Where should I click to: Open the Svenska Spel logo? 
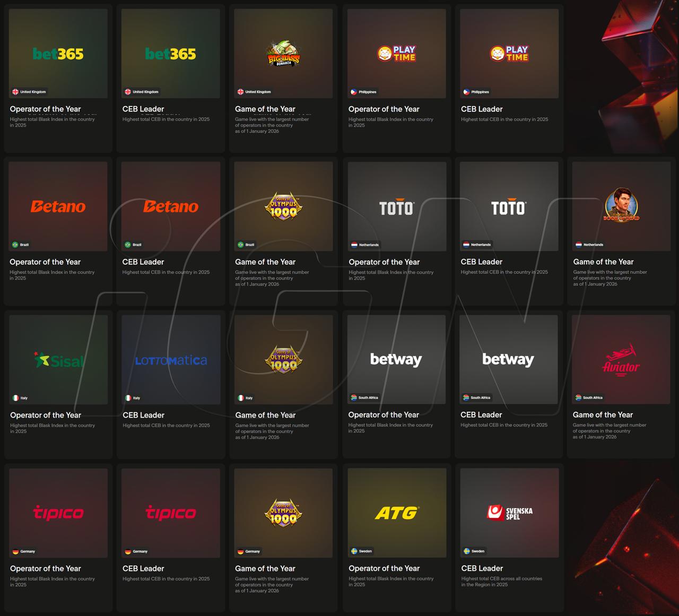[x=509, y=513]
